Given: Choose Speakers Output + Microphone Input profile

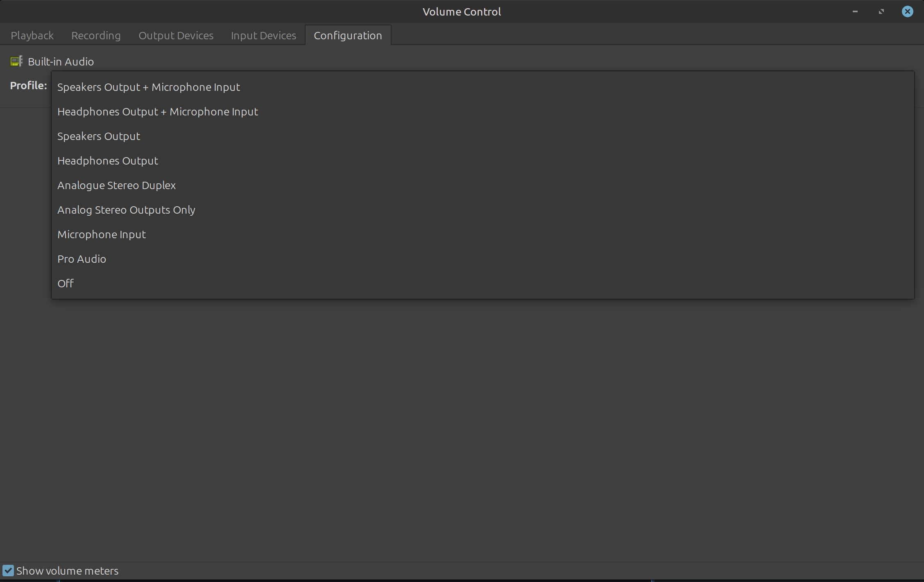Looking at the screenshot, I should [x=149, y=87].
